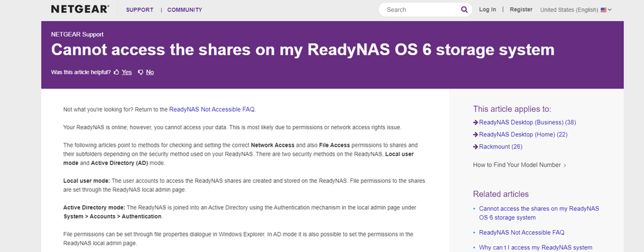Open the ReadyNAS Not Accessible FAQ inline link

[212, 109]
